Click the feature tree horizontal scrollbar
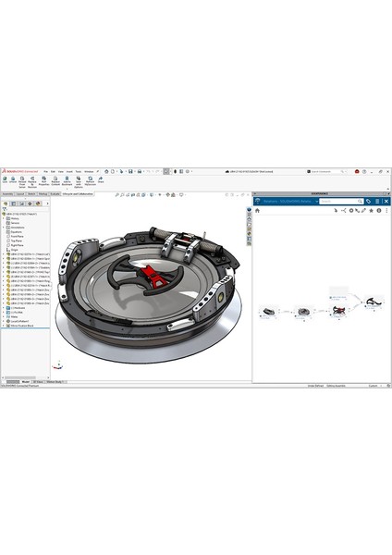392x555 pixels. point(19,378)
